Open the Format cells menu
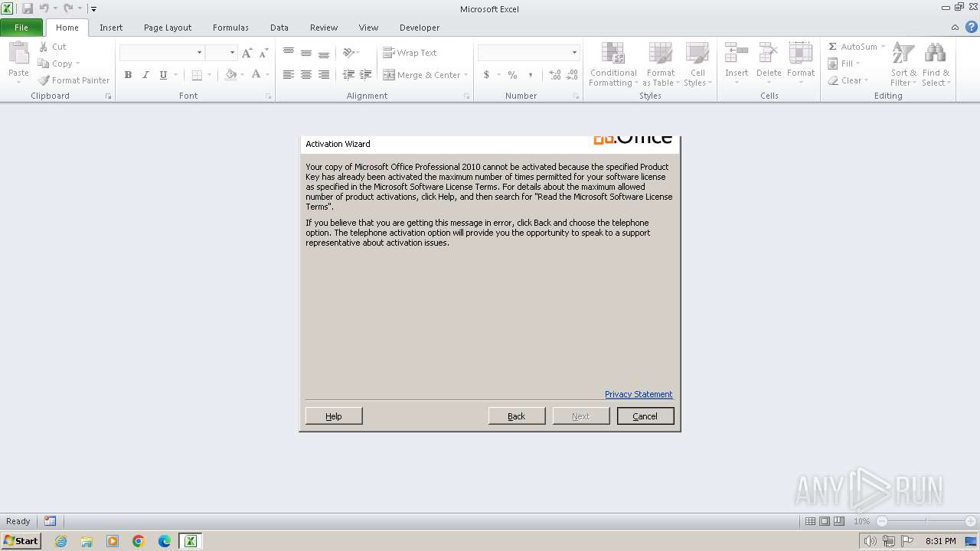Image resolution: width=980 pixels, height=551 pixels. coord(801,64)
